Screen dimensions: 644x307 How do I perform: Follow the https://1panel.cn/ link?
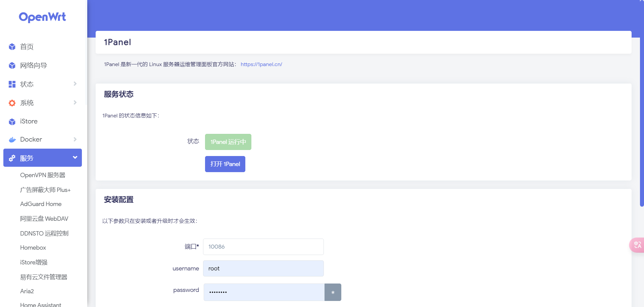[x=261, y=64]
